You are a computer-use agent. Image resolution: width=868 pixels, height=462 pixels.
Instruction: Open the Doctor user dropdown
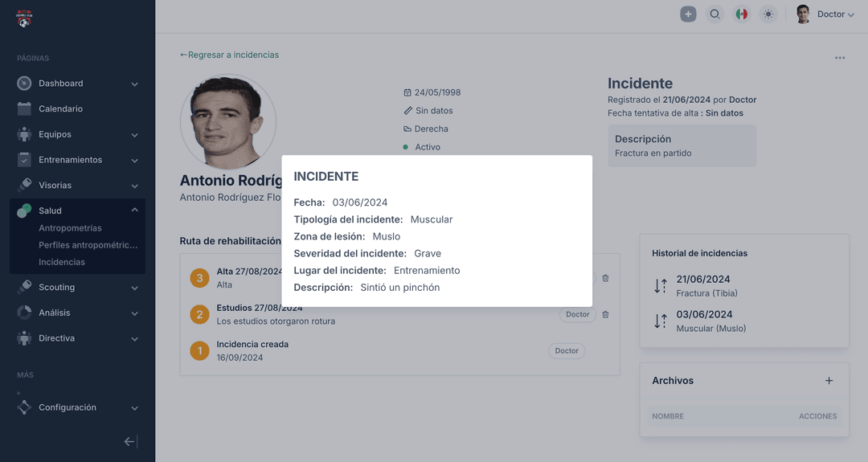[x=835, y=14]
